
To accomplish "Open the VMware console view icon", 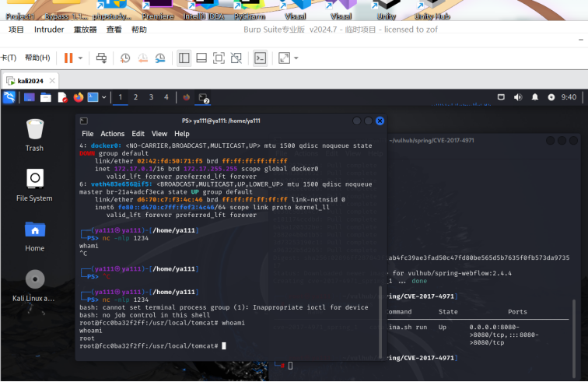I will (x=261, y=58).
